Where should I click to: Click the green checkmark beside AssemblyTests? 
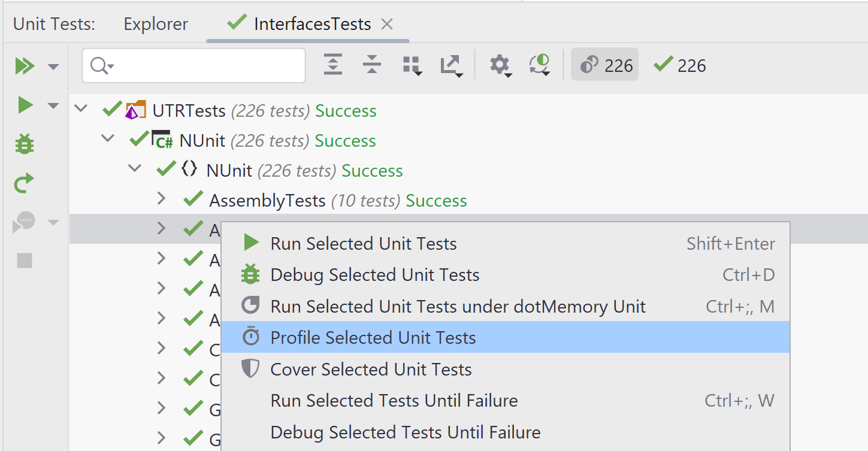coord(193,199)
